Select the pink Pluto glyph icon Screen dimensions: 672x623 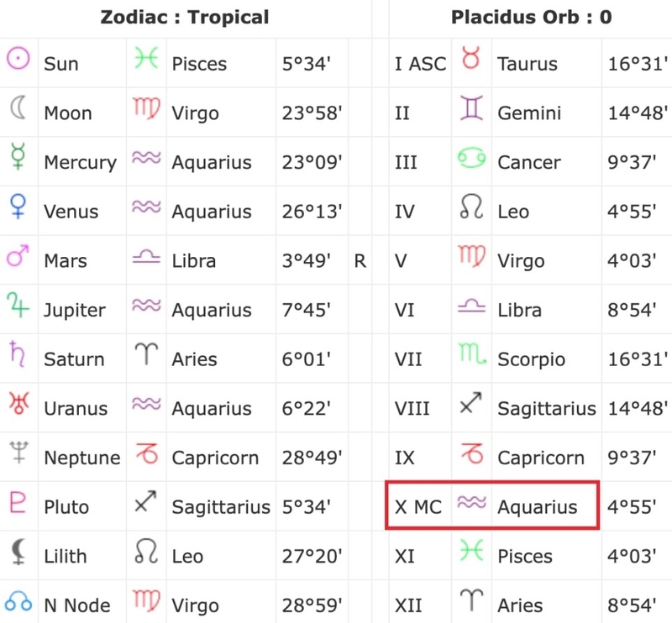pyautogui.click(x=18, y=502)
